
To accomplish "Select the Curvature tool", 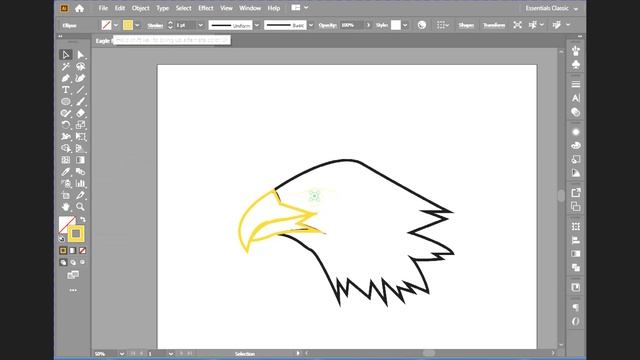I will [80, 78].
